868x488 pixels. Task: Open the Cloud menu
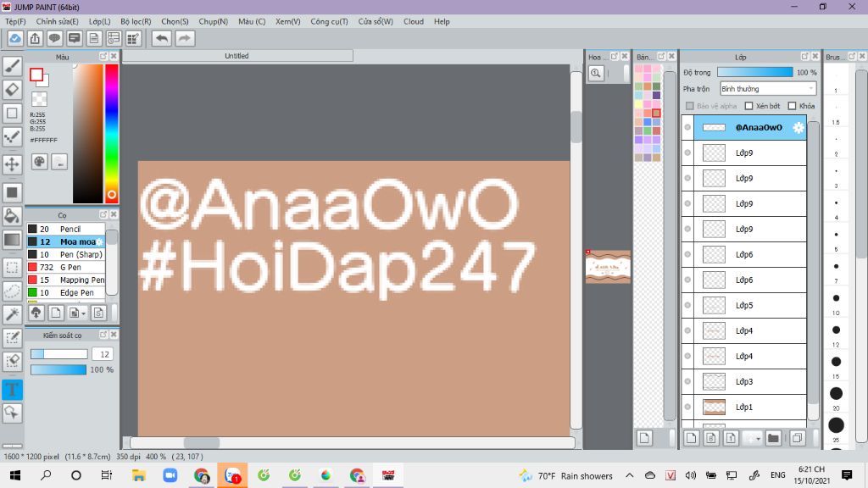pyautogui.click(x=414, y=21)
